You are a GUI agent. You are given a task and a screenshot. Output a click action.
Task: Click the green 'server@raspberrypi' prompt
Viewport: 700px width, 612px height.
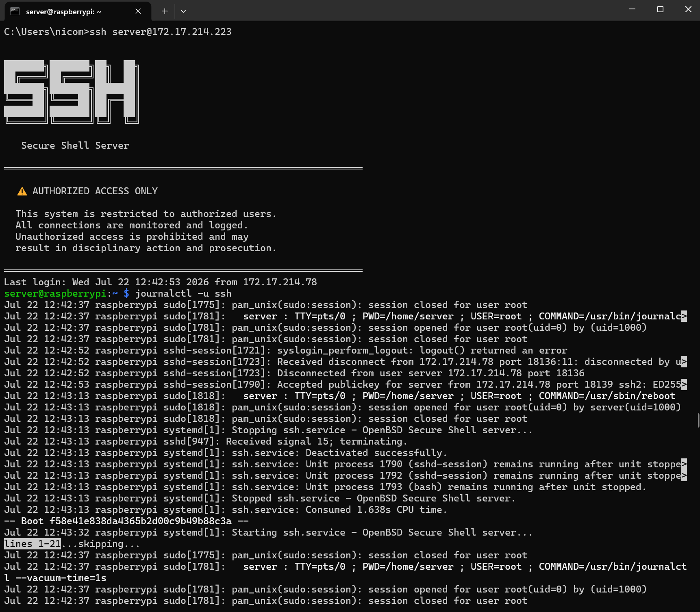55,293
